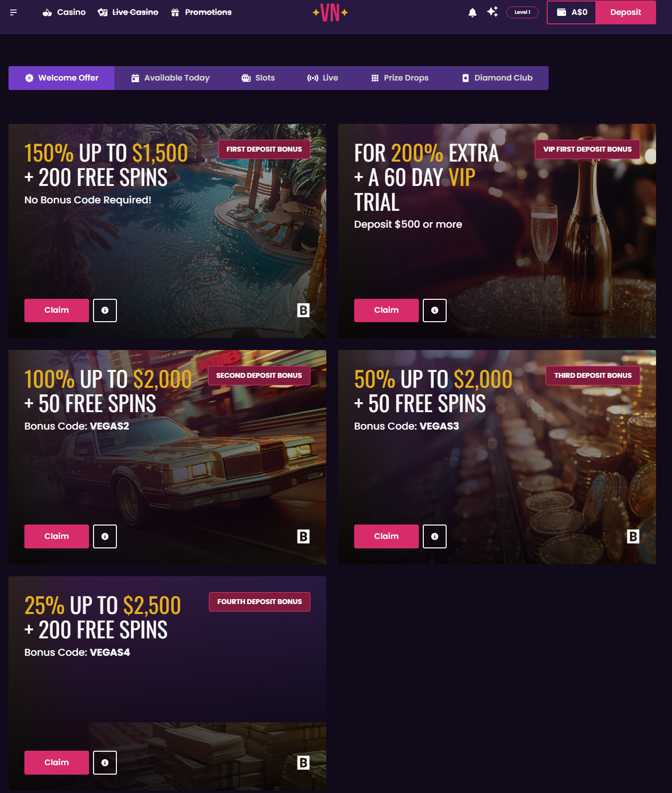The height and width of the screenshot is (793, 672).
Task: Click the VN logo
Action: [330, 12]
